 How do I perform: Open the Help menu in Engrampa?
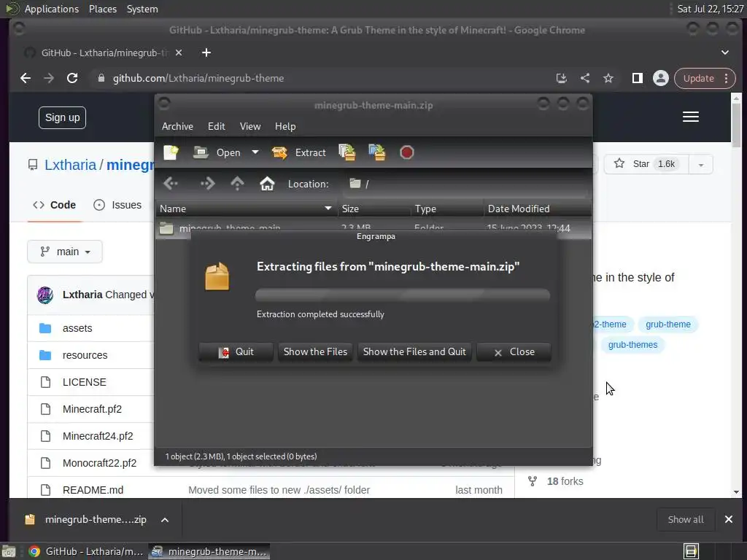coord(285,126)
